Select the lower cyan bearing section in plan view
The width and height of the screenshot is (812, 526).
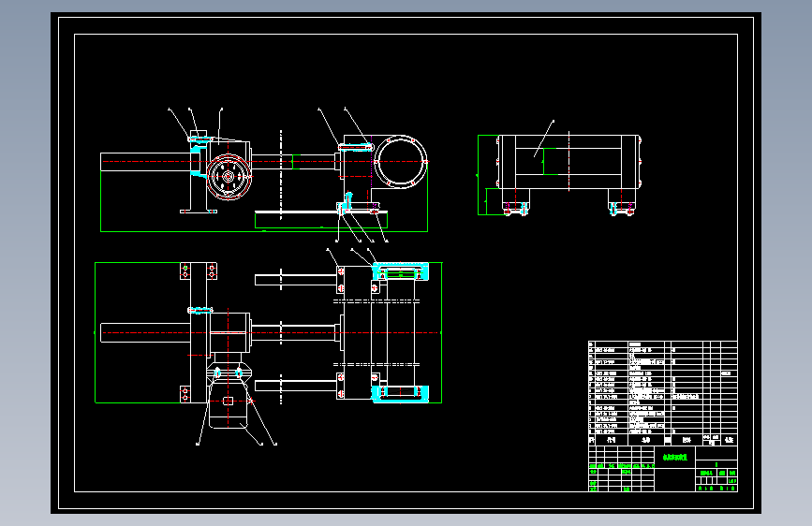[x=400, y=393]
